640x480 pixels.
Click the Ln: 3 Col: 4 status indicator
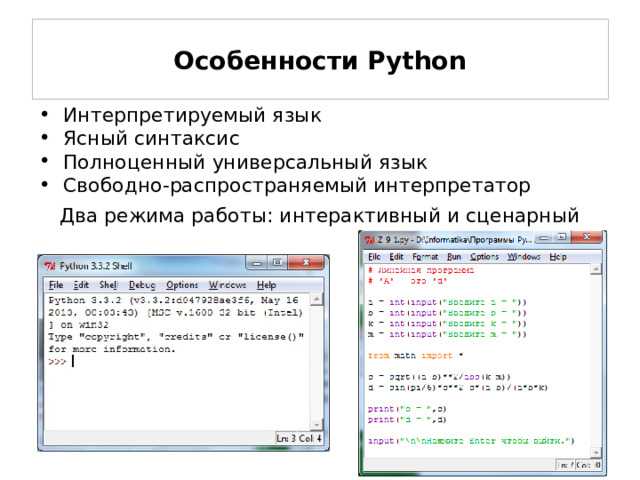pyautogui.click(x=299, y=438)
